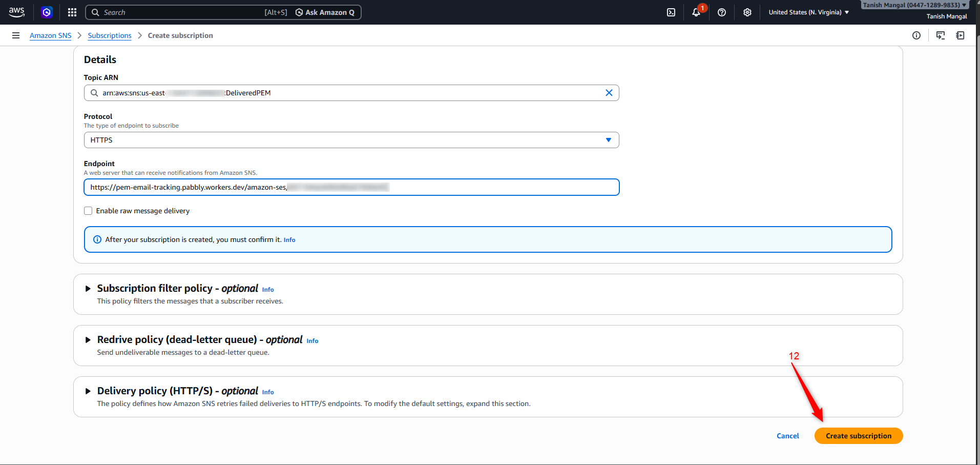Navigate to Subscriptions breadcrumb
Viewport: 980px width, 465px height.
pos(110,35)
